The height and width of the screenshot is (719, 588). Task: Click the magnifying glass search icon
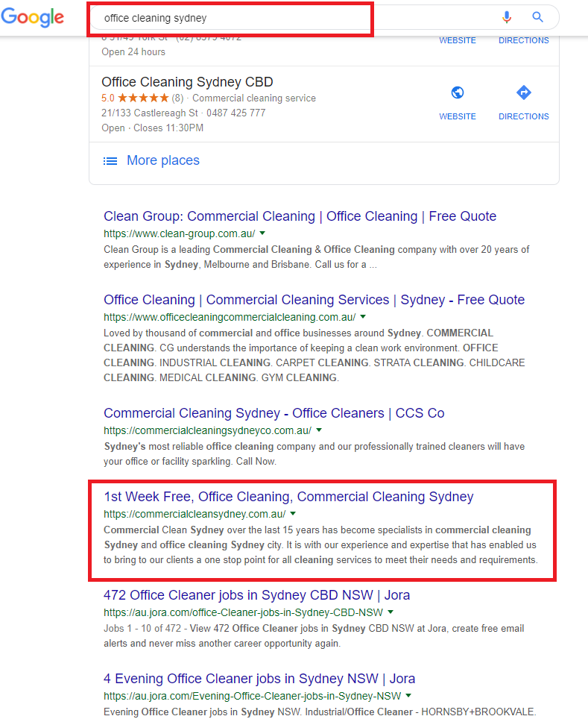(538, 17)
